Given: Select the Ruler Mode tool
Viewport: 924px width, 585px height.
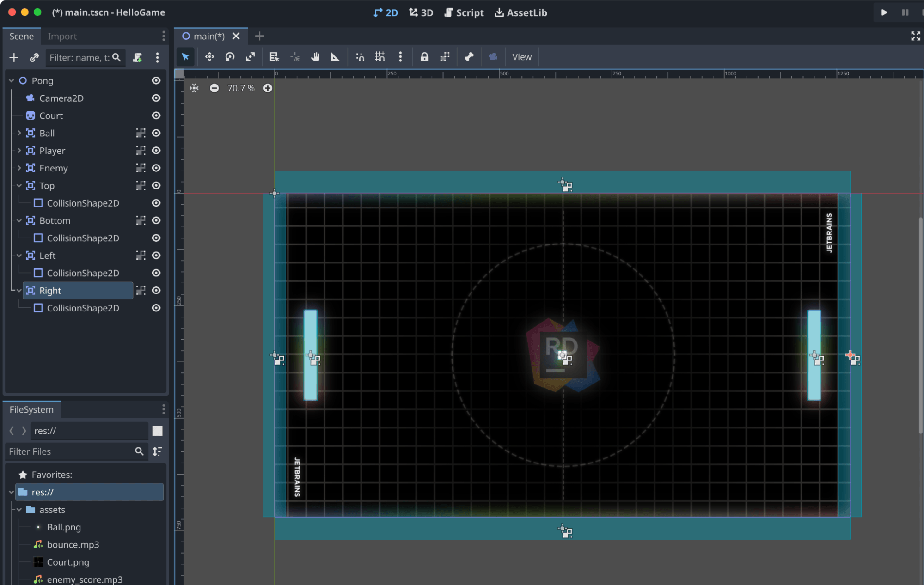Looking at the screenshot, I should coord(335,57).
